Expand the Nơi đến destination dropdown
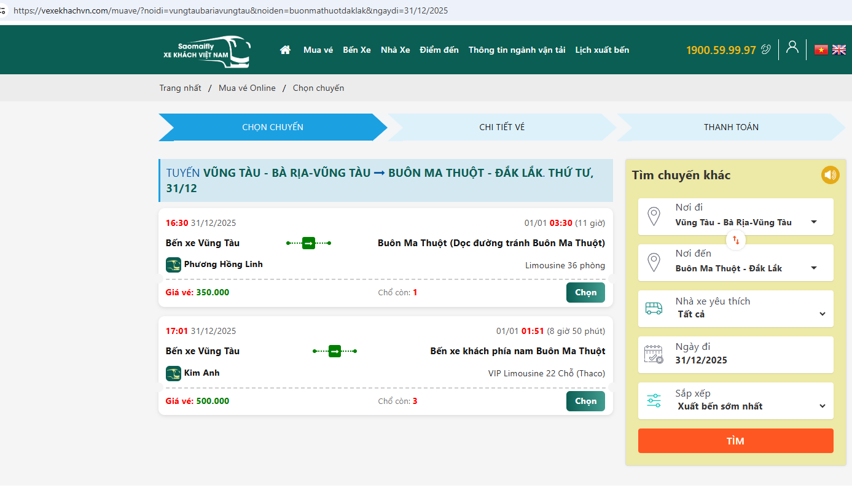 pos(813,268)
